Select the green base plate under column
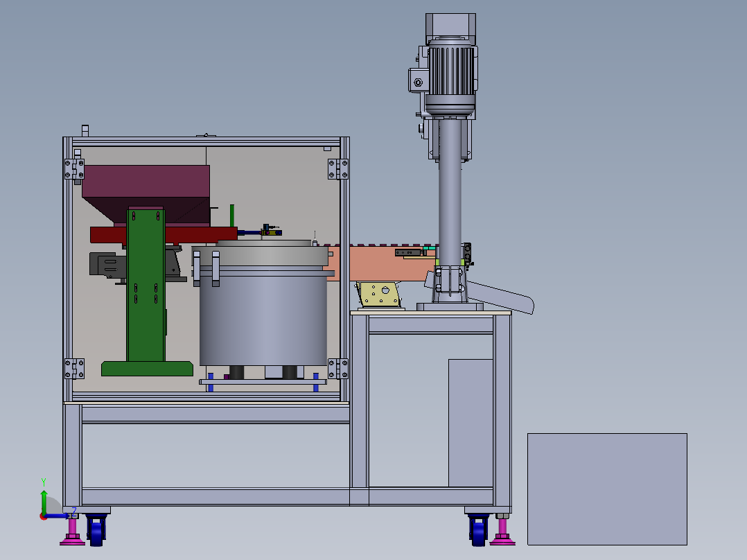The image size is (747, 560). pyautogui.click(x=147, y=369)
